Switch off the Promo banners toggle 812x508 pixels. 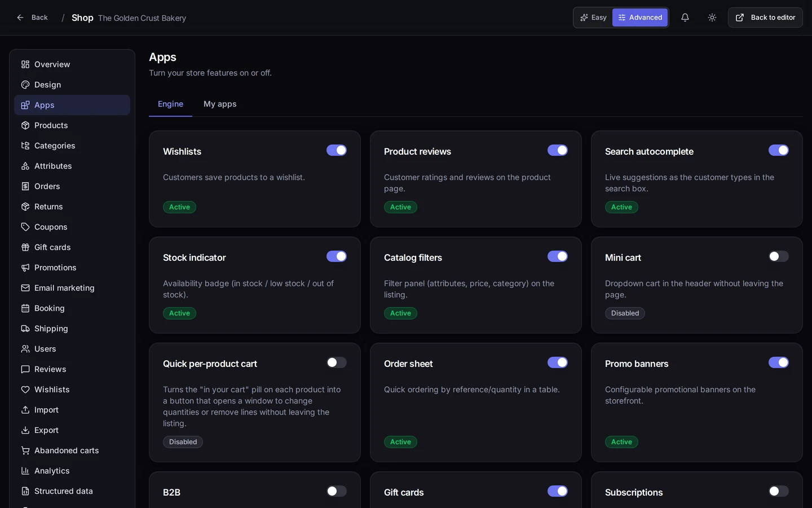point(779,362)
